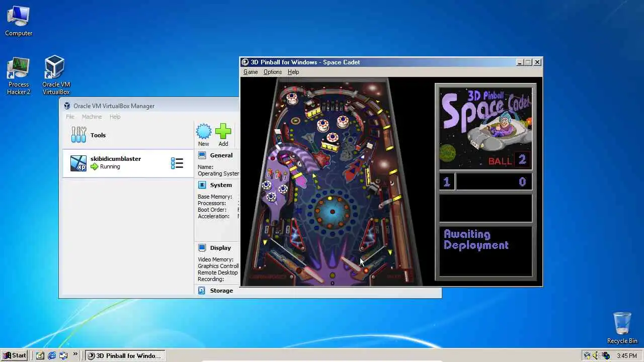The image size is (644, 362).
Task: Click the skibidicumblaster XP machine icon
Action: [78, 163]
